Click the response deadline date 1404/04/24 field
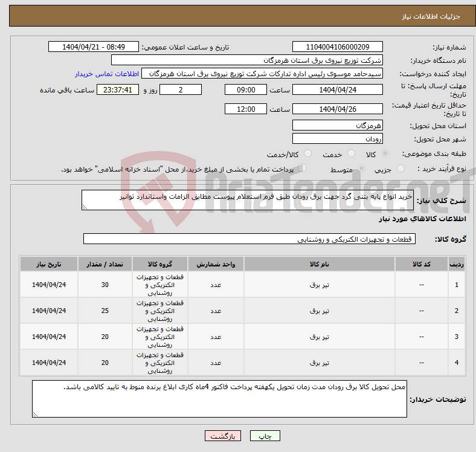The image size is (476, 452). [337, 89]
